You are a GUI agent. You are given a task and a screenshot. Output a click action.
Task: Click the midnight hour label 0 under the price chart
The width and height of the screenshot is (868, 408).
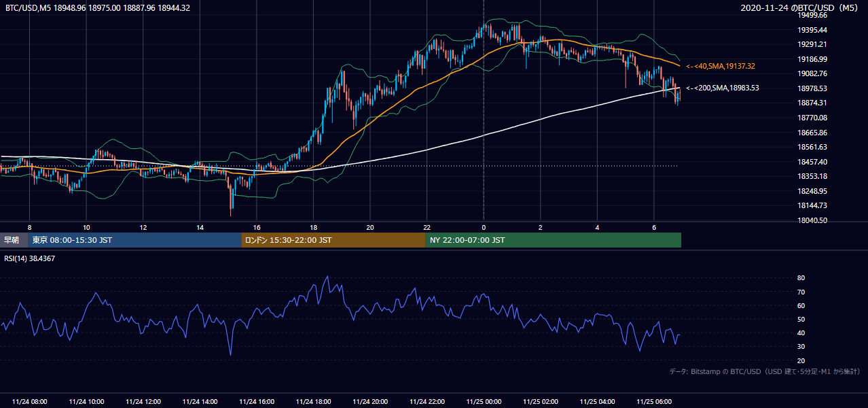484,227
